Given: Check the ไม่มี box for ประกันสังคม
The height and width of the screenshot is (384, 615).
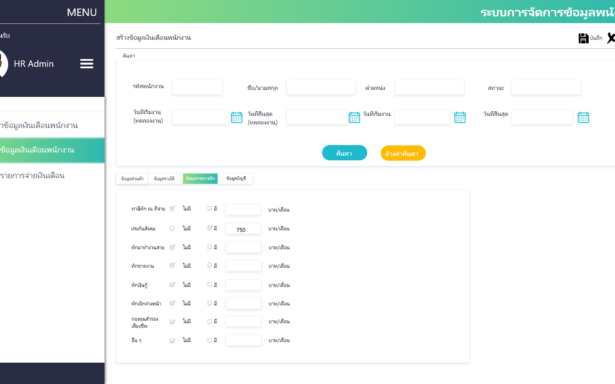Looking at the screenshot, I should click(x=172, y=228).
